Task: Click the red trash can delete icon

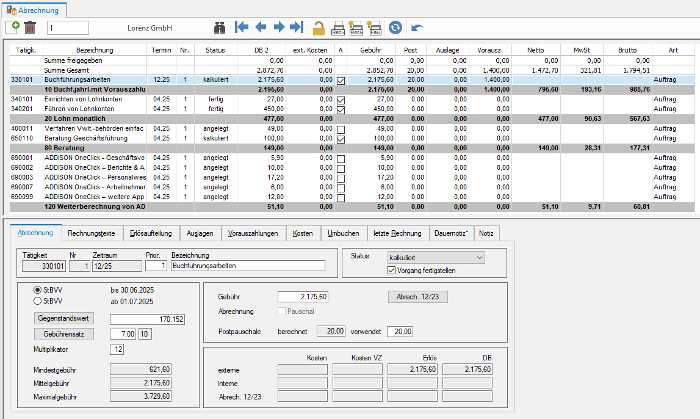Action: click(30, 28)
